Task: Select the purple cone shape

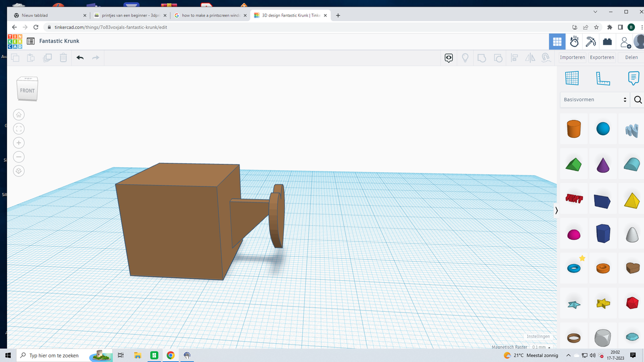Action: point(603,164)
